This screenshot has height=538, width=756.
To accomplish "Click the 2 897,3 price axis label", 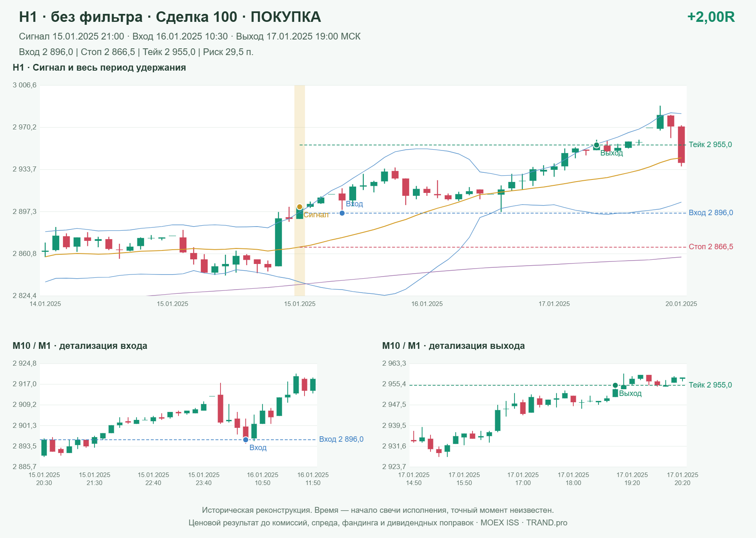I will click(24, 211).
